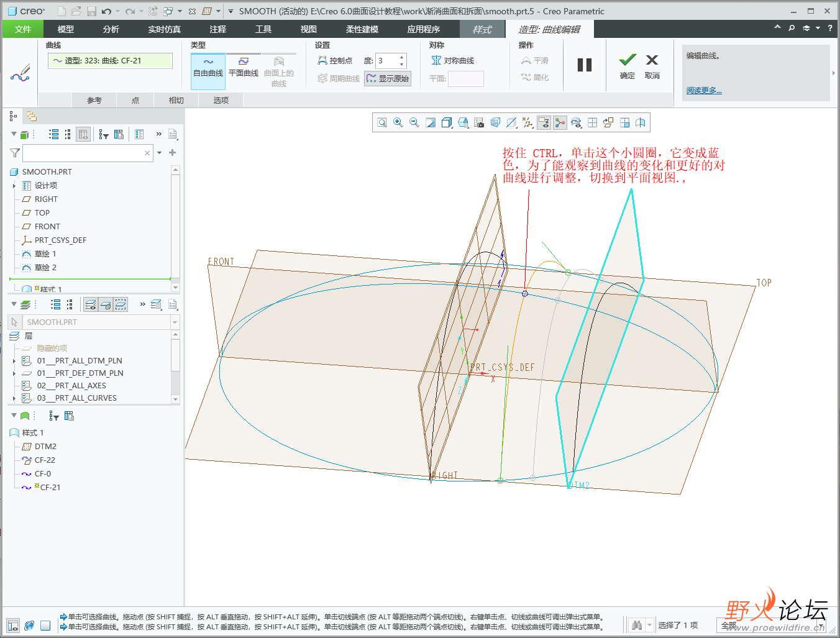Open search options dropdown arrow

[x=160, y=153]
